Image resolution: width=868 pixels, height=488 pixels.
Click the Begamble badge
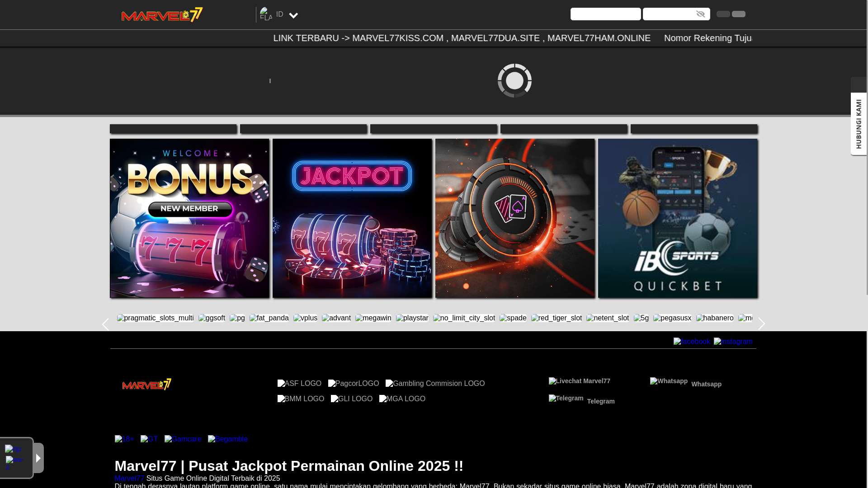point(228,439)
